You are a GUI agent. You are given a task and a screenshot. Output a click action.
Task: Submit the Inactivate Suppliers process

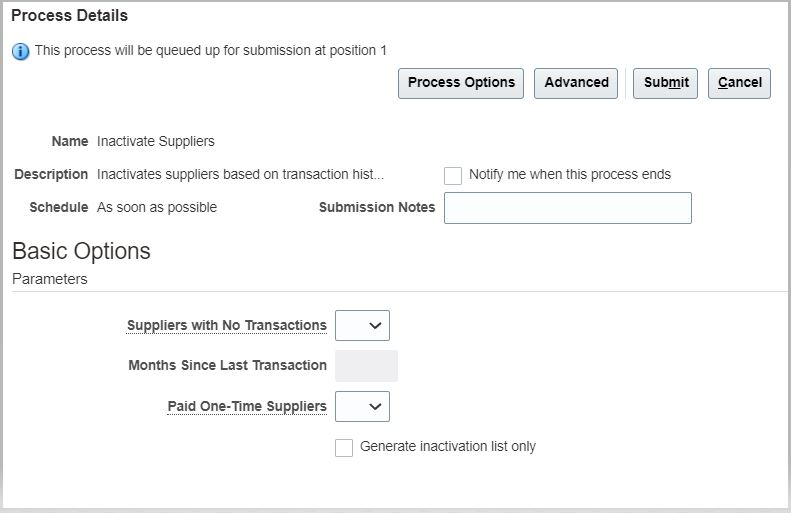click(665, 83)
